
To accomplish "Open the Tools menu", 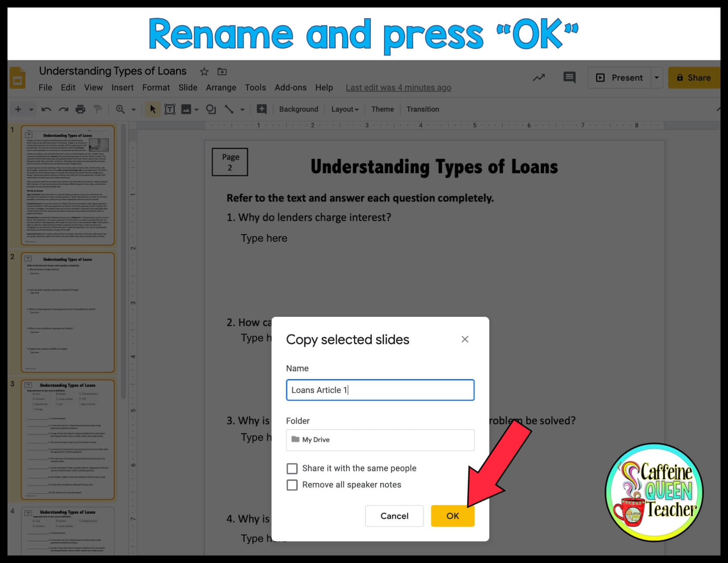I will [x=255, y=88].
